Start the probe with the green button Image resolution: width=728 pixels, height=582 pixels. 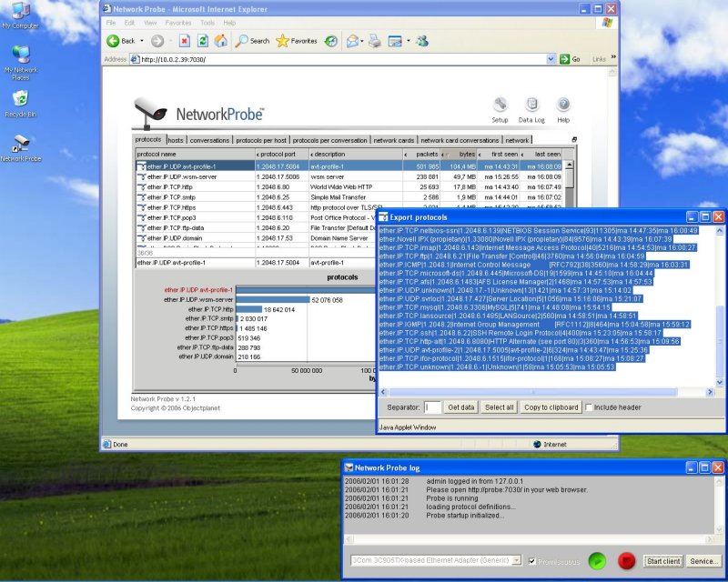[x=598, y=561]
